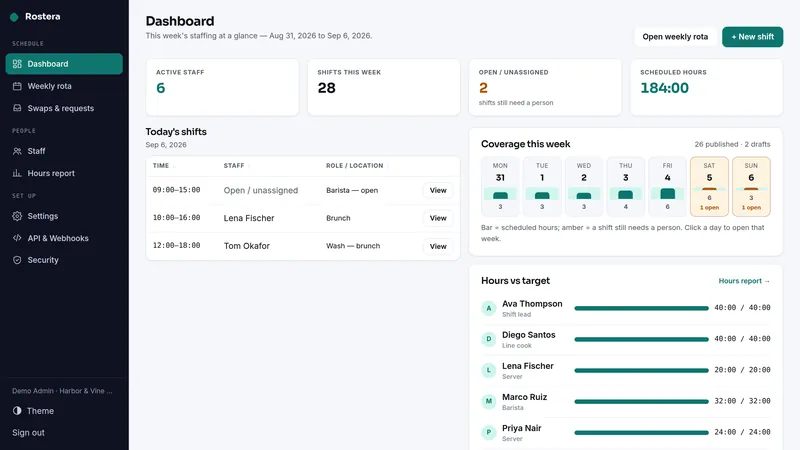Open Settings in sidebar

click(x=64, y=216)
